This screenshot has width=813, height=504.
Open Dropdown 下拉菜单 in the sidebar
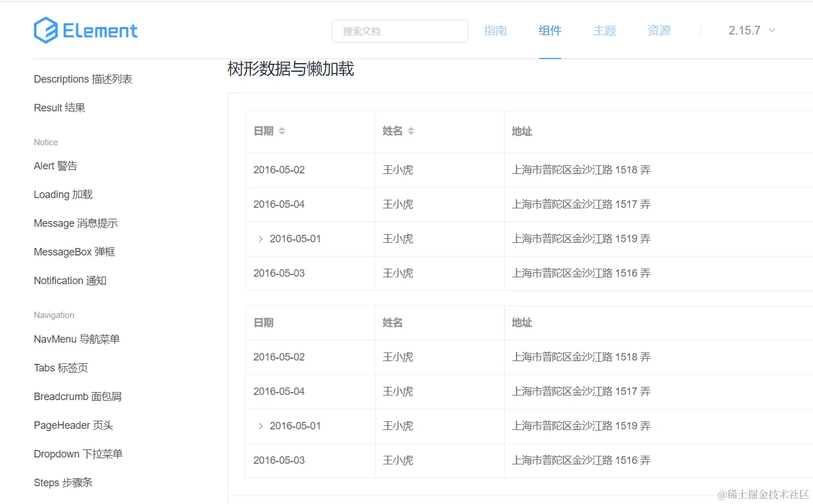pos(78,454)
